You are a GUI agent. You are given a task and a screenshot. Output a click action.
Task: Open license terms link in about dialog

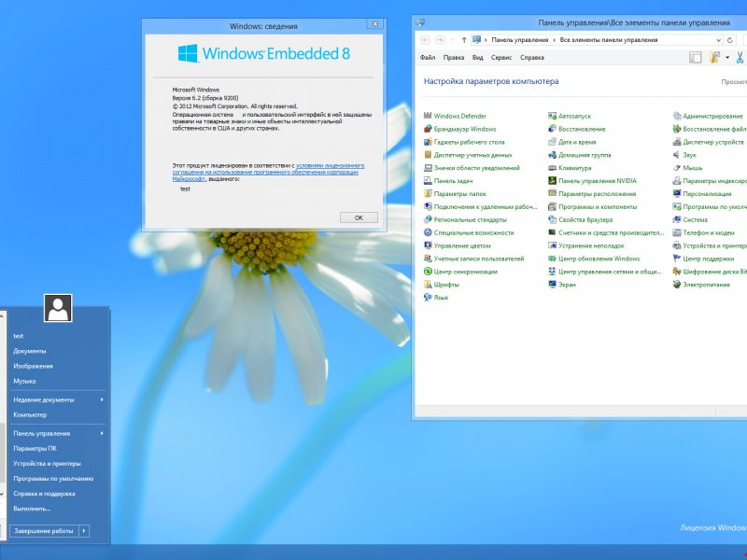[268, 172]
